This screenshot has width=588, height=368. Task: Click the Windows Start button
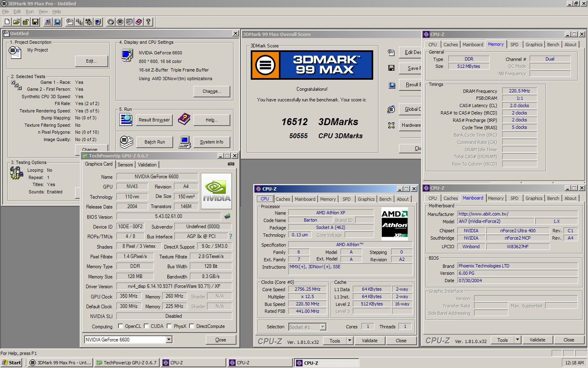pyautogui.click(x=12, y=363)
